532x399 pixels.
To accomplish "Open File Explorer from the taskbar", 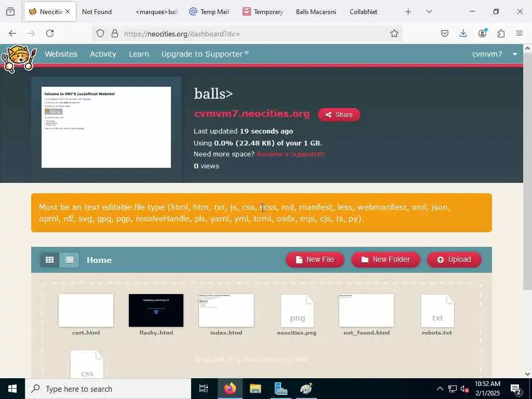I will click(x=256, y=389).
